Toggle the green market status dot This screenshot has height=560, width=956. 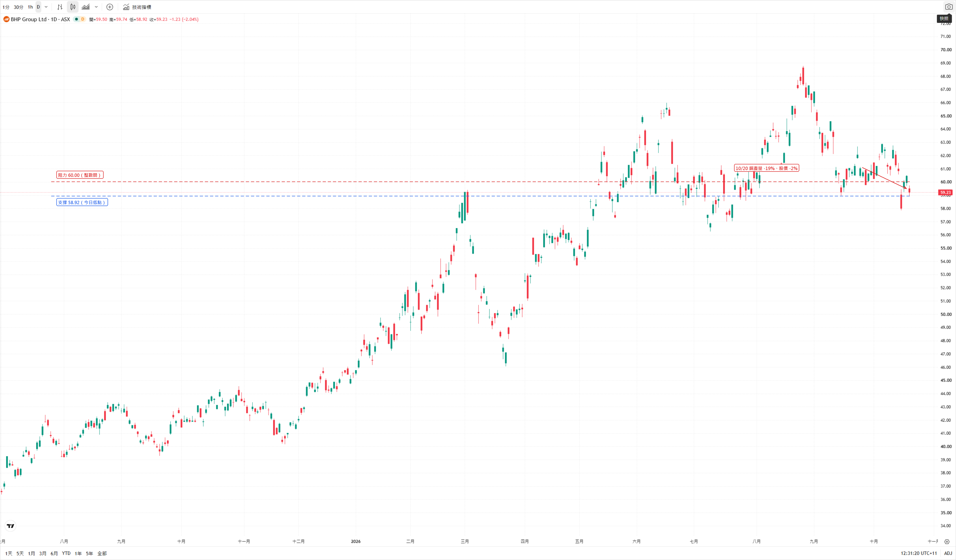76,19
